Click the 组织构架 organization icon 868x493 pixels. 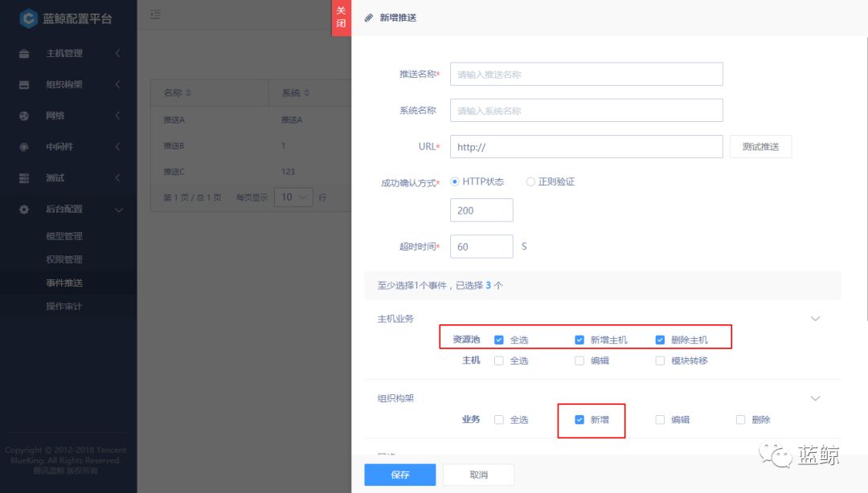point(23,84)
